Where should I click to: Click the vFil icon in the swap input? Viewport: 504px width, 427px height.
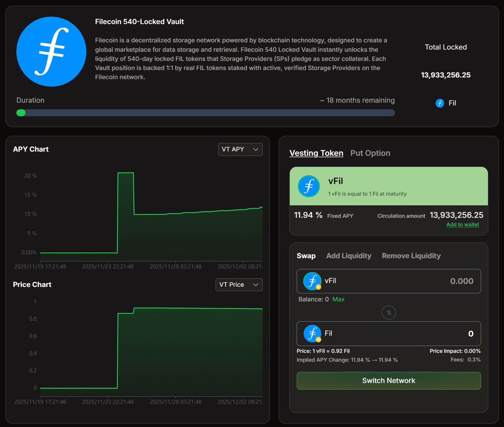point(312,281)
